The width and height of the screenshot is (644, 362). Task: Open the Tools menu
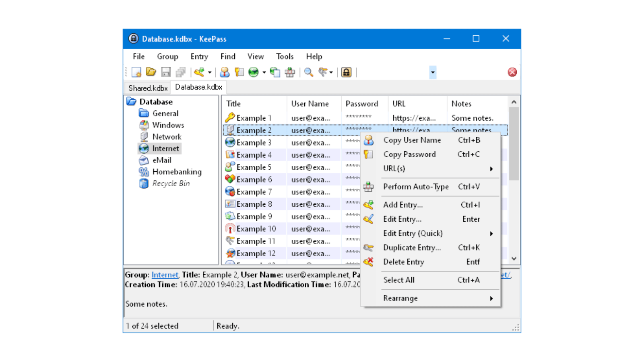[x=285, y=56]
